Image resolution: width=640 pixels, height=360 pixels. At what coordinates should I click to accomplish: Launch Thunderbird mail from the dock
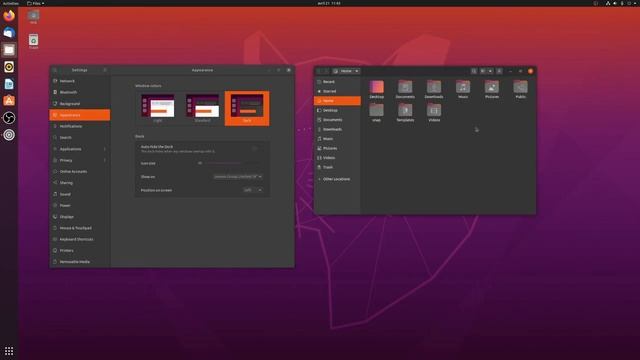click(9, 33)
